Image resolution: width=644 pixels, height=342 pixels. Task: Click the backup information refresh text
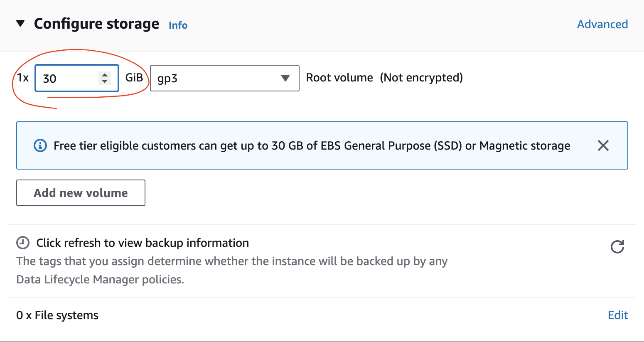(143, 243)
